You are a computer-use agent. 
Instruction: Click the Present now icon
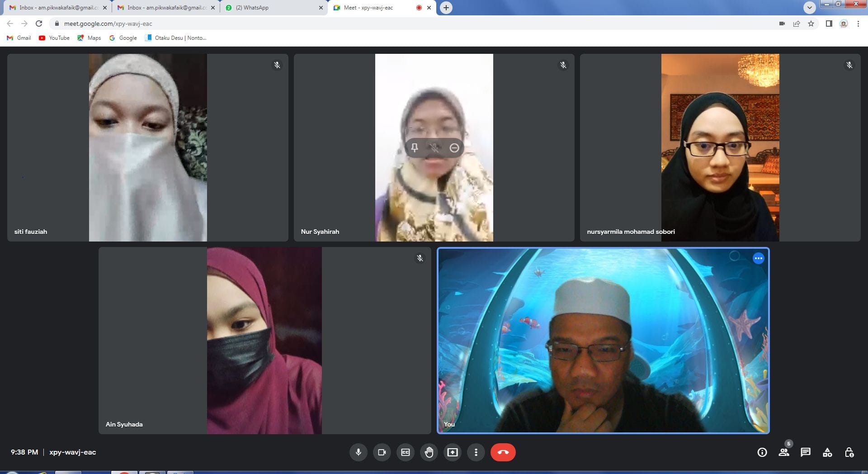[453, 452]
